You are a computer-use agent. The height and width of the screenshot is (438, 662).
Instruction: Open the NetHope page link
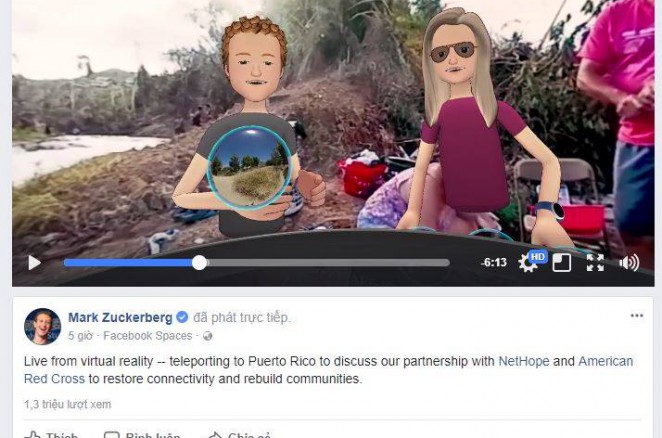(x=524, y=361)
